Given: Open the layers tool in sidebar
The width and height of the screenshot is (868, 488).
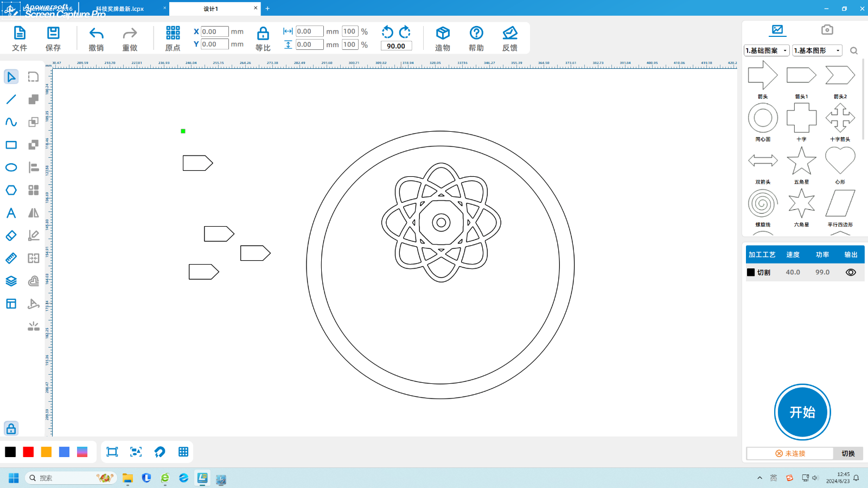Looking at the screenshot, I should [11, 281].
